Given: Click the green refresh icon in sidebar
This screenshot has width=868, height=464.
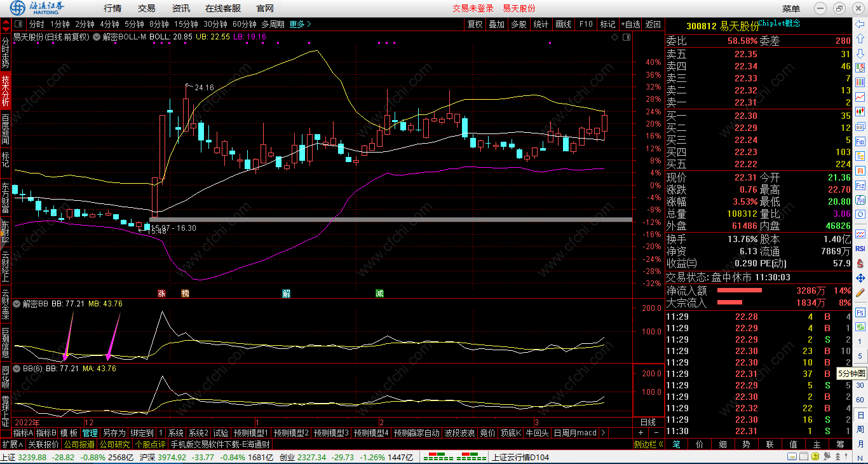Looking at the screenshot, I should (860, 327).
